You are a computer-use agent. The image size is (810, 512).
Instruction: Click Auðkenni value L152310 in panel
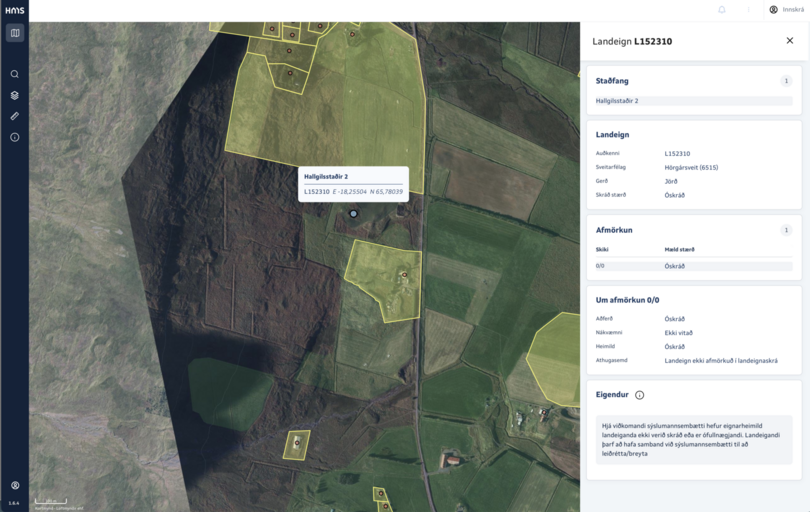677,154
